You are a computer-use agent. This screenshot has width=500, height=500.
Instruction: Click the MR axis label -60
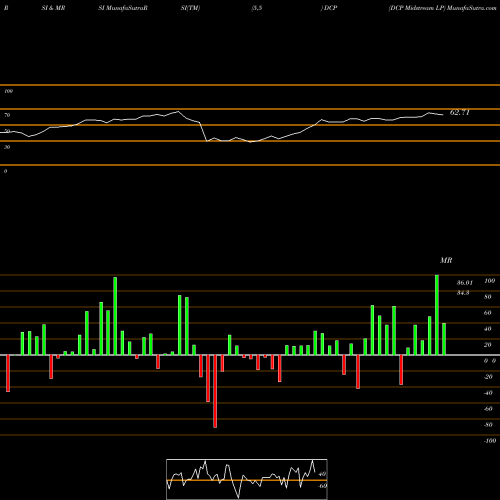coord(488,409)
